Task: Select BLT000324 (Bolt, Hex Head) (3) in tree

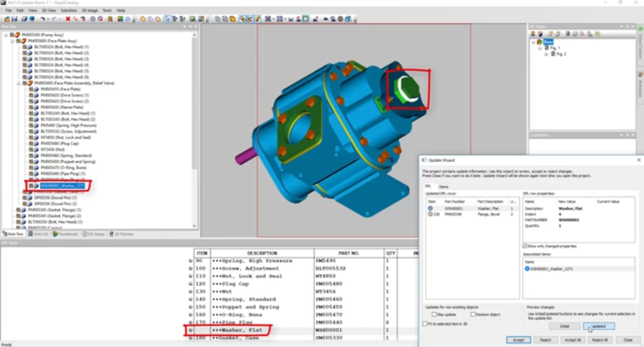Action: tap(61, 59)
